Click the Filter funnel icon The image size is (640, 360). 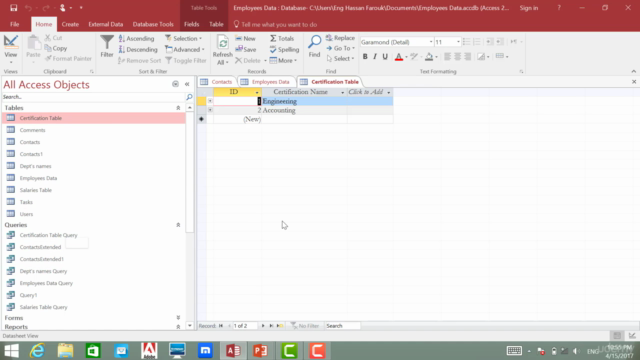107,46
